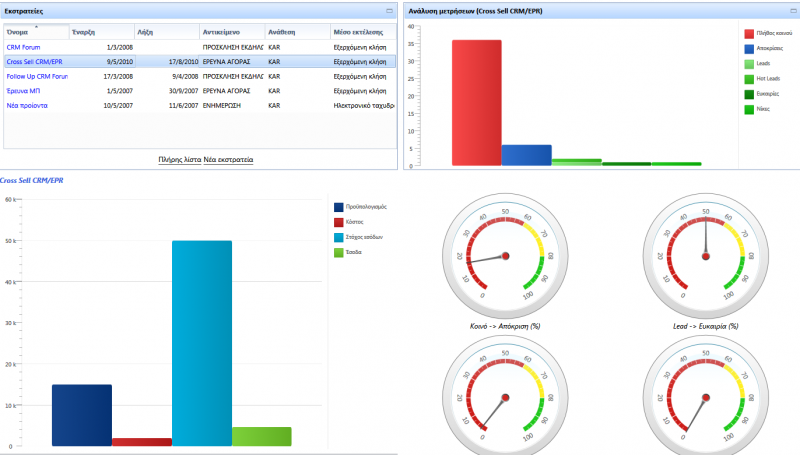Click the red cost bar in the bottom chart
This screenshot has height=455, width=800.
pyautogui.click(x=142, y=442)
